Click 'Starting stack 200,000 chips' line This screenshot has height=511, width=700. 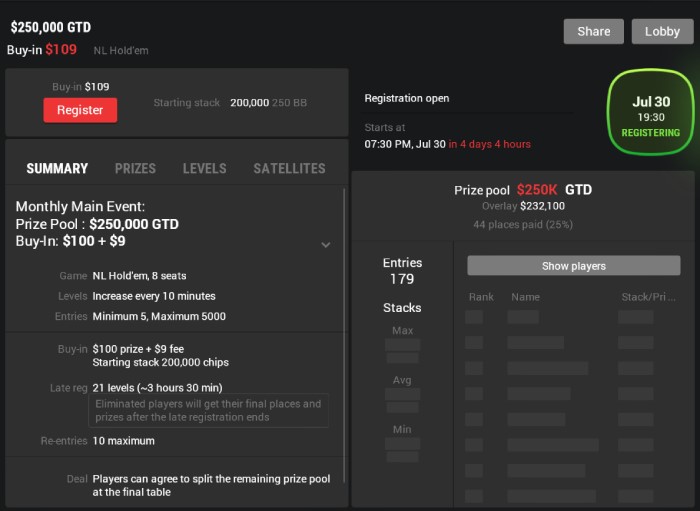click(161, 362)
